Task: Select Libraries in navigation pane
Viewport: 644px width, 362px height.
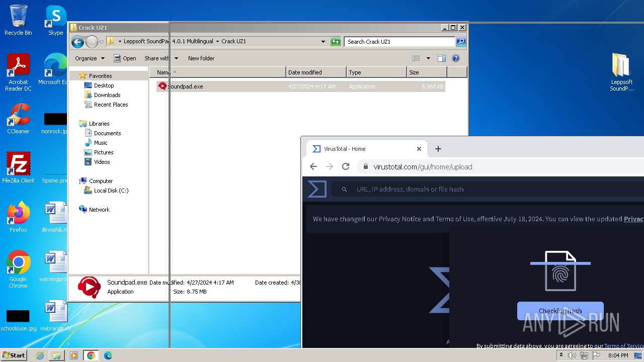Action: coord(99,124)
